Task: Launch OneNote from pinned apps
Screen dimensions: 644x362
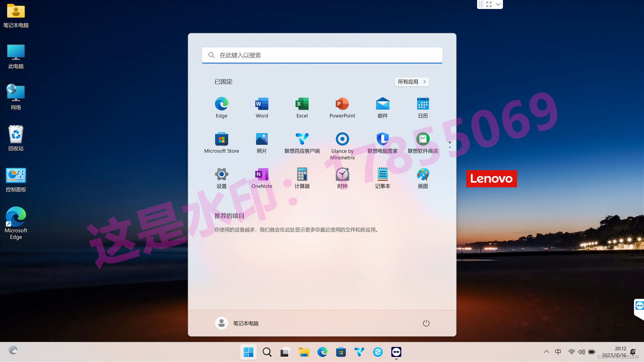Action: click(262, 178)
